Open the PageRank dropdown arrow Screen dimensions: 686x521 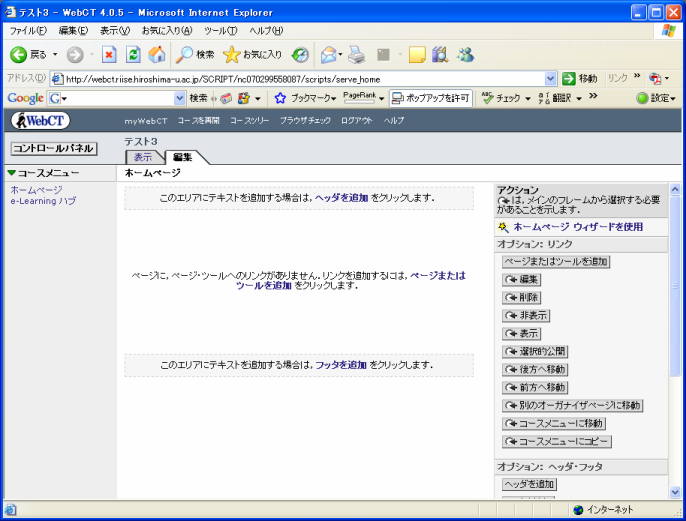(382, 98)
